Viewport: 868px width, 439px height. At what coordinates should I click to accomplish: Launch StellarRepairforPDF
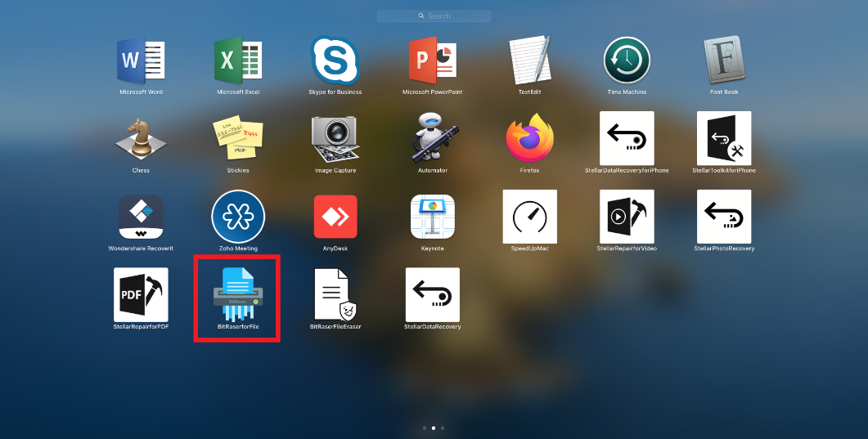(142, 294)
